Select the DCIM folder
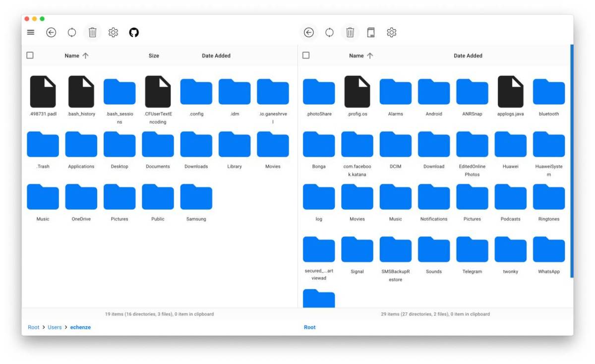 tap(396, 149)
